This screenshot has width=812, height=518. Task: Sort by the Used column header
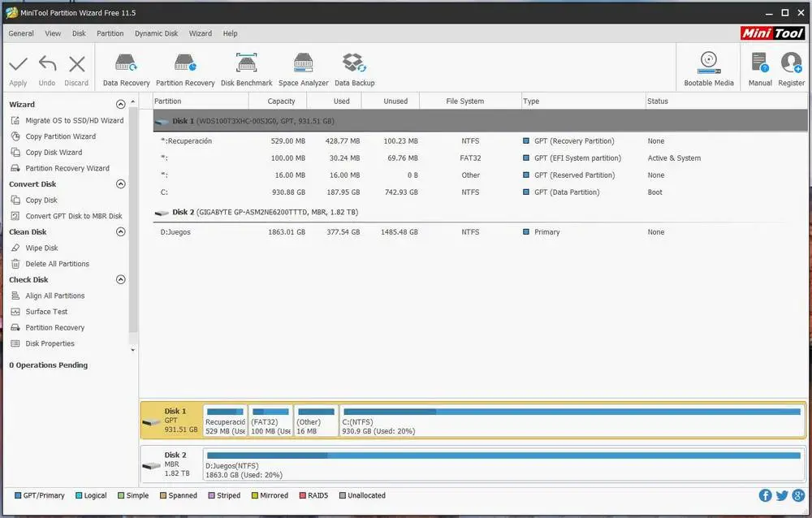[335, 101]
